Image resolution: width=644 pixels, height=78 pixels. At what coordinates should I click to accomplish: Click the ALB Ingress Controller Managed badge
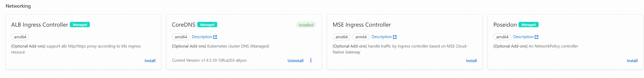click(x=80, y=25)
